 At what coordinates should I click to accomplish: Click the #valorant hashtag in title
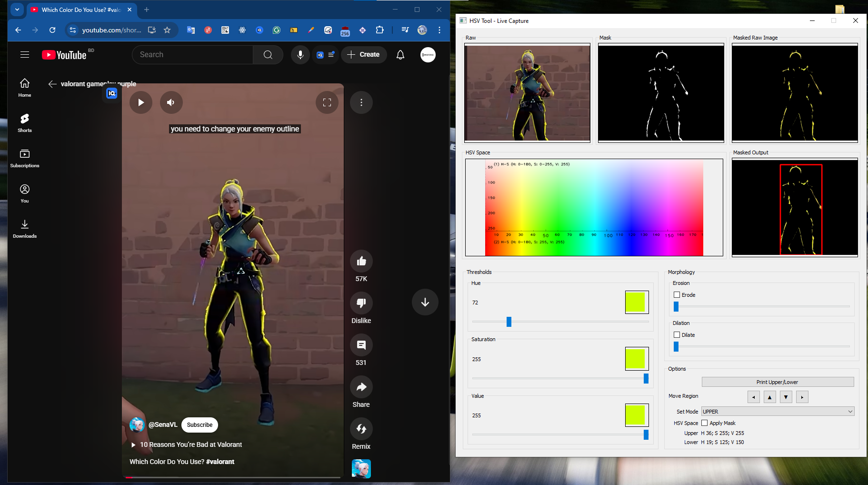[220, 462]
